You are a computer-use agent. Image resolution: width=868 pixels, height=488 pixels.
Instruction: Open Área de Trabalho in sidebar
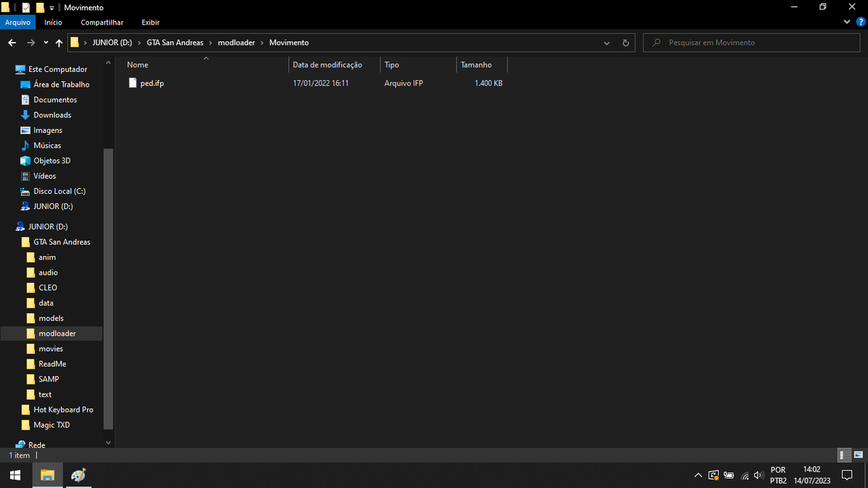click(x=61, y=85)
